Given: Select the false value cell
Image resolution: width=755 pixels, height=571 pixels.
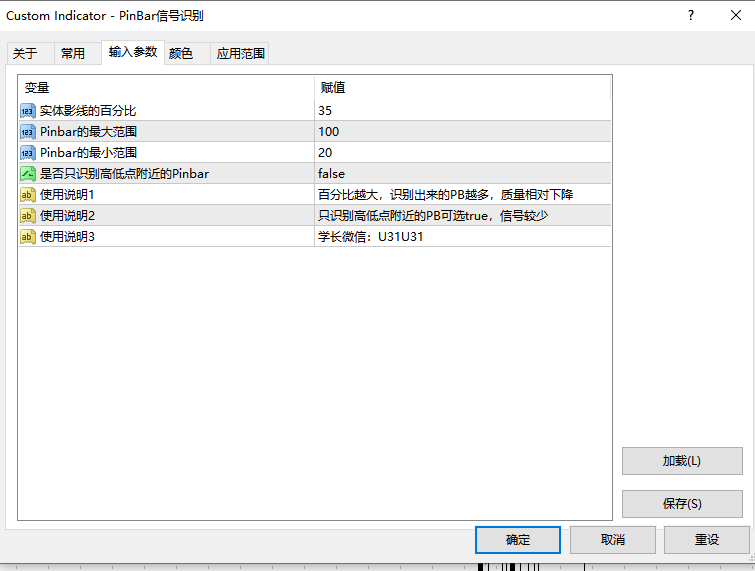Looking at the screenshot, I should 463,173.
